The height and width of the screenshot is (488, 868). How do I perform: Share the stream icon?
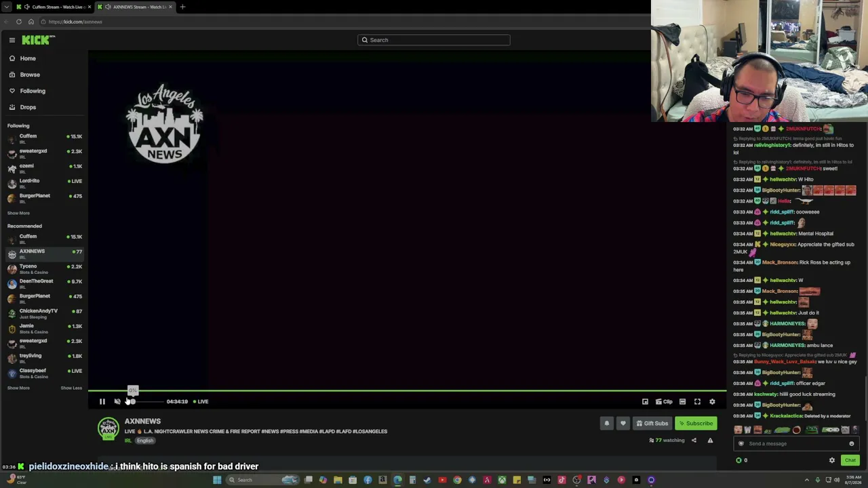tap(694, 441)
